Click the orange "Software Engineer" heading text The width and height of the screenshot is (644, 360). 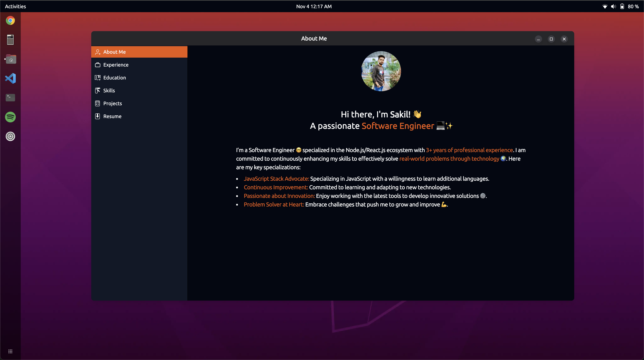[398, 126]
